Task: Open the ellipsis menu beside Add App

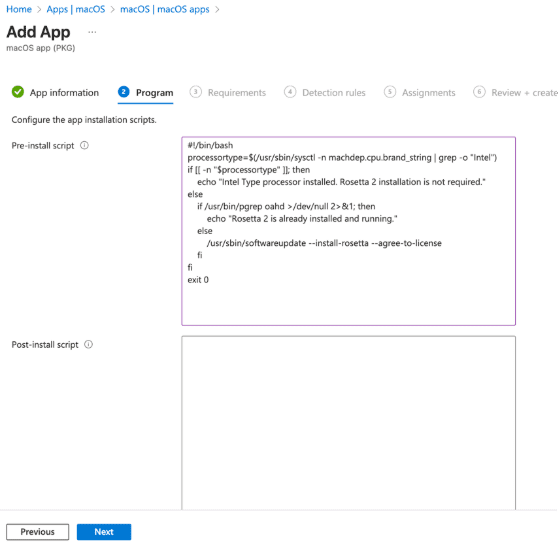Action: click(92, 32)
